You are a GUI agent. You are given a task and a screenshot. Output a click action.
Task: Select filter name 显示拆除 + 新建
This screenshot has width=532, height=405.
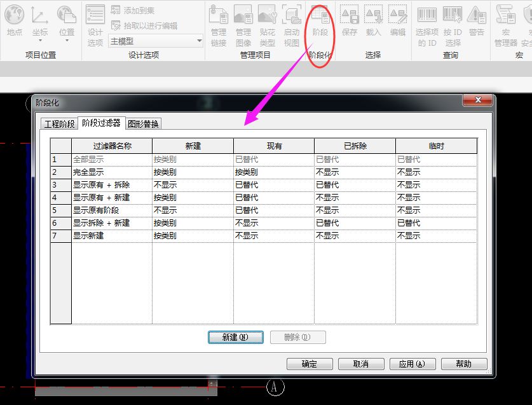point(112,223)
